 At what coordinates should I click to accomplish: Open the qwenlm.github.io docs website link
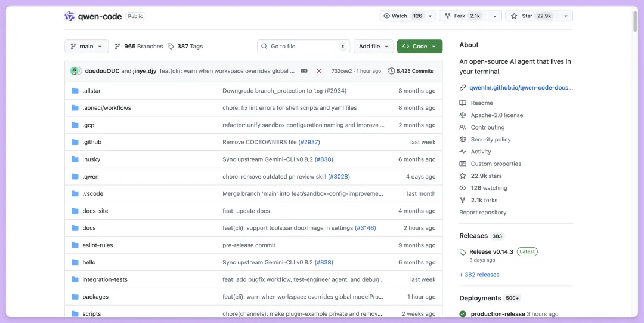click(x=521, y=88)
